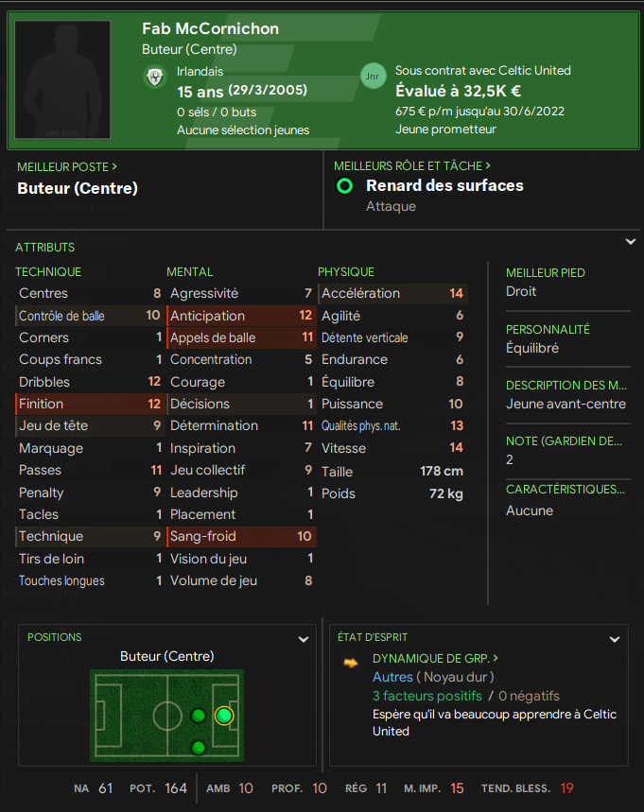Click the Jnr contract badge icon
Image resolution: width=644 pixels, height=812 pixels.
pyautogui.click(x=374, y=77)
